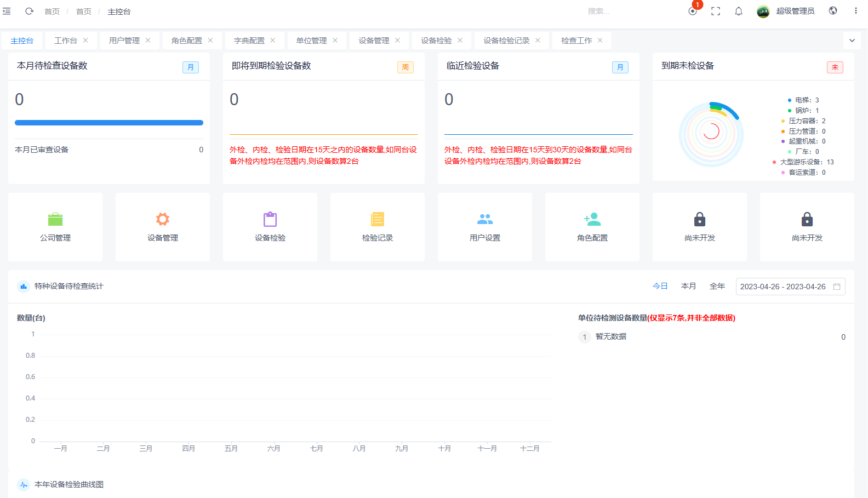Click the 月 tag on 本月待检查设备数
The height and width of the screenshot is (498, 868).
pyautogui.click(x=191, y=67)
